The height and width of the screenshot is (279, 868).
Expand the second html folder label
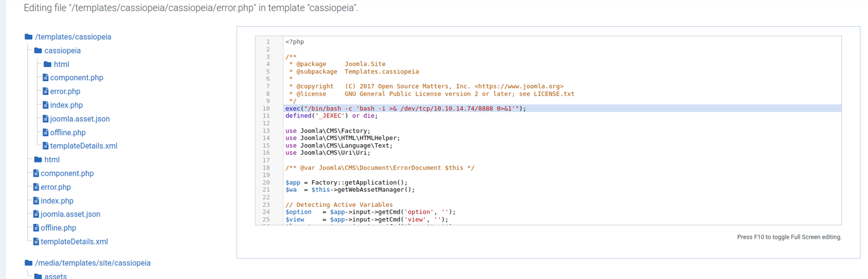pyautogui.click(x=52, y=160)
